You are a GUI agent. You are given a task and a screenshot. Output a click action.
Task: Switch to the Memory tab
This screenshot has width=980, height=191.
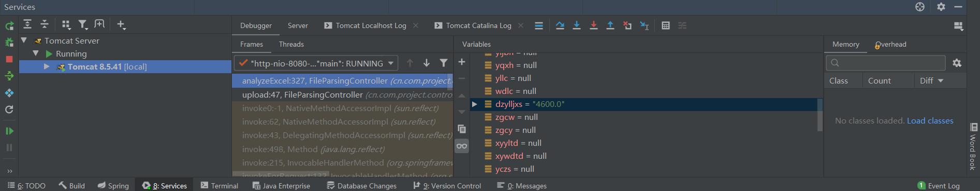point(846,44)
